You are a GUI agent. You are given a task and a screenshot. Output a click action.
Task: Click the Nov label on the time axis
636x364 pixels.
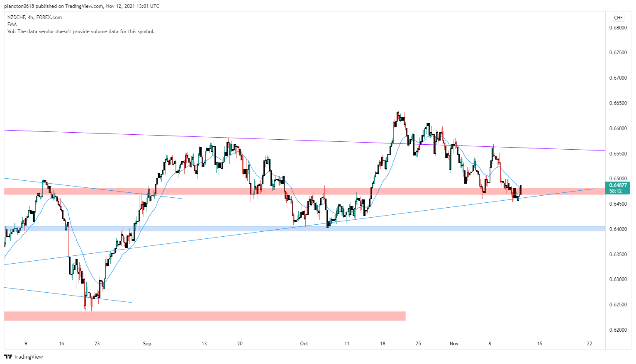[454, 344]
